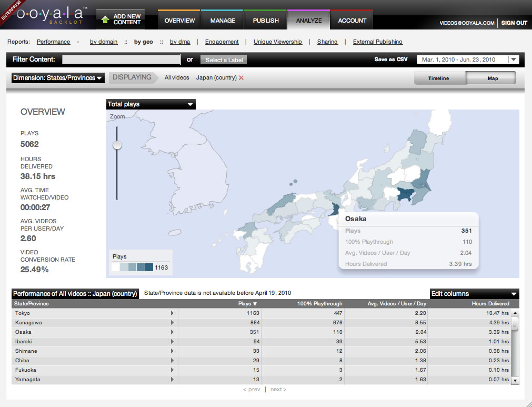Expand the Osaka row arrow
Screen dimensions: 532x407
(x=172, y=332)
